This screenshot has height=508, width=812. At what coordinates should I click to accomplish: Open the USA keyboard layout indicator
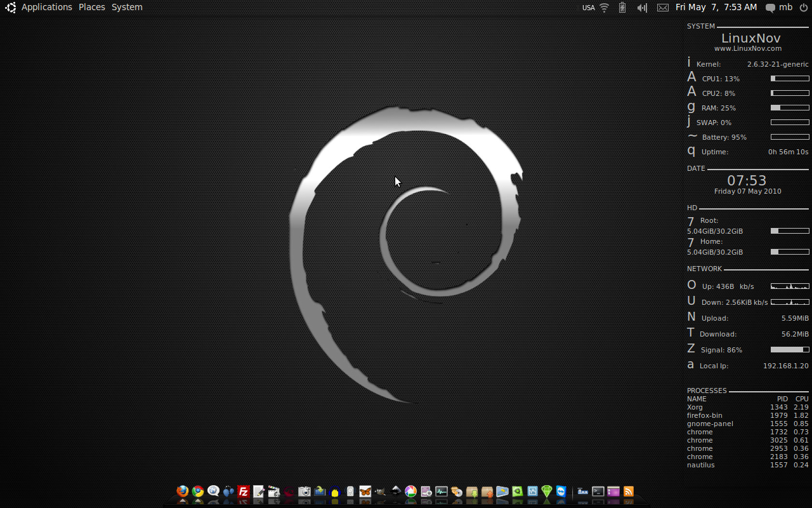click(x=589, y=8)
